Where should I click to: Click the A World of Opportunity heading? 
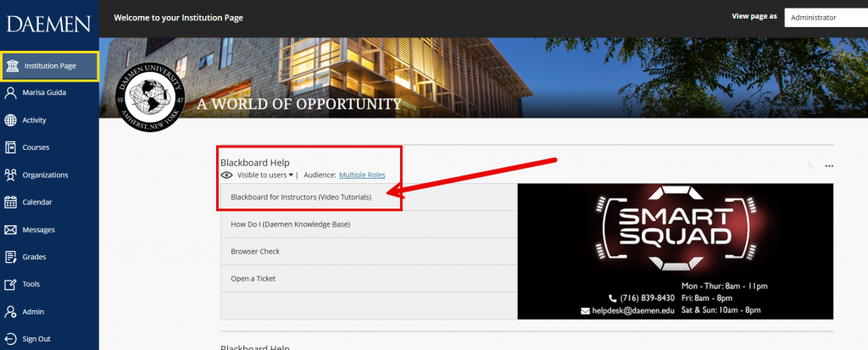[x=299, y=104]
